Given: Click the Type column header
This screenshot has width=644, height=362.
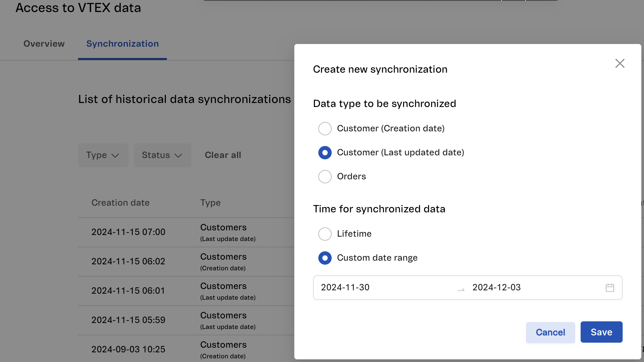Looking at the screenshot, I should 210,203.
